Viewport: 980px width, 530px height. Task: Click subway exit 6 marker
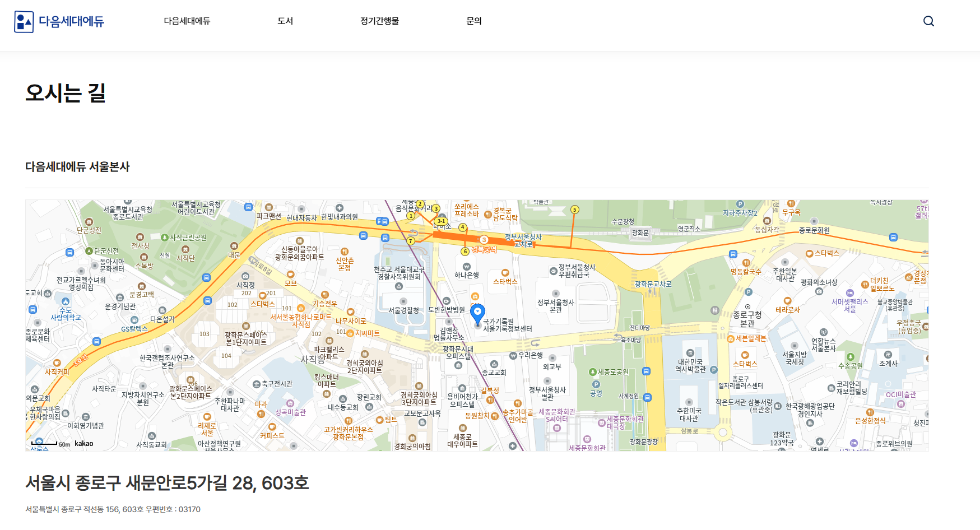pos(465,252)
